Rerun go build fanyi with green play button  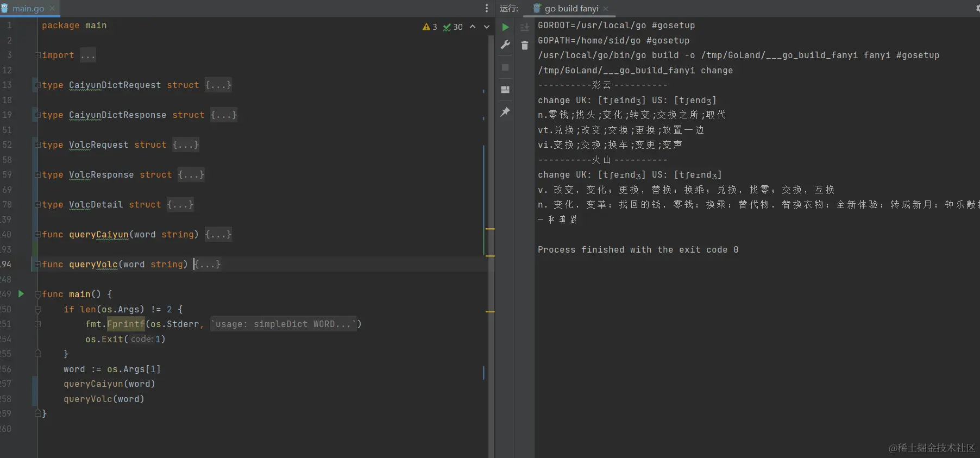click(x=505, y=27)
